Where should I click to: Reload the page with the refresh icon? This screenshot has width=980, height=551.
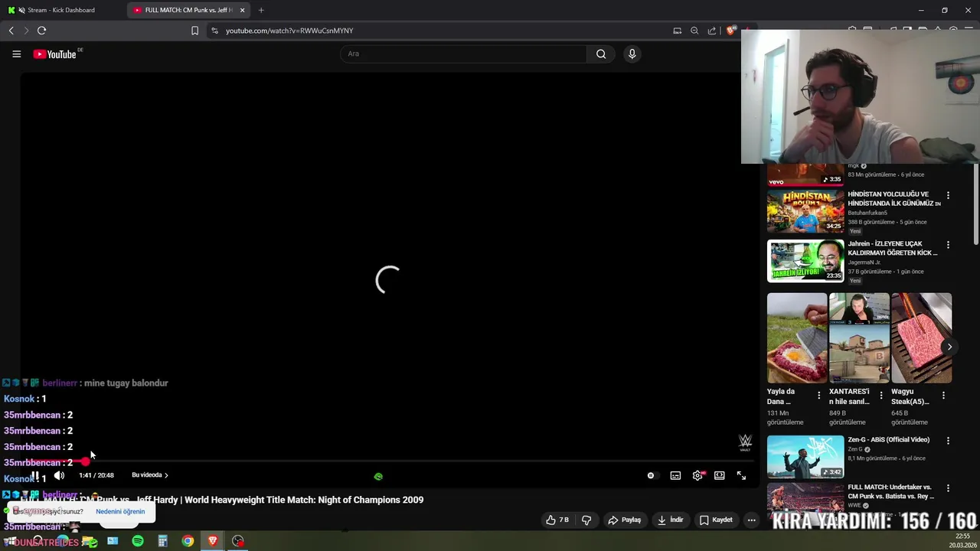pyautogui.click(x=41, y=31)
